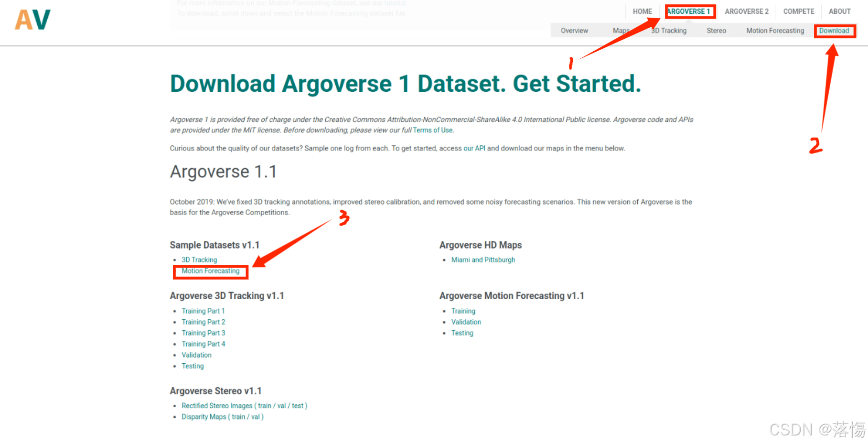Download the Motion Forecasting sample dataset
868x445 pixels.
tap(210, 271)
